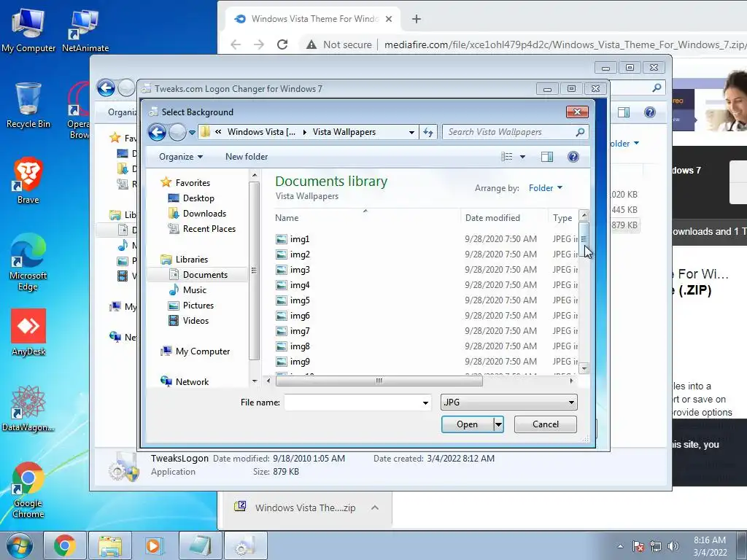
Task: Open Organize menu in Select Background dialog
Action: tap(181, 157)
